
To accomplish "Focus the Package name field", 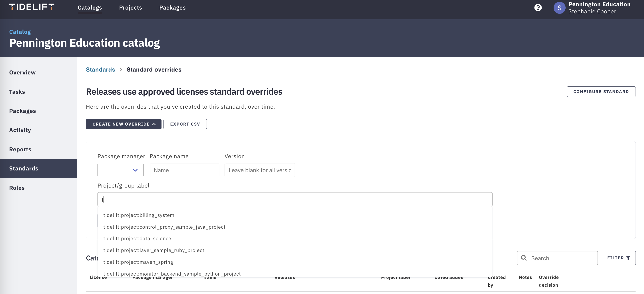I will (185, 170).
